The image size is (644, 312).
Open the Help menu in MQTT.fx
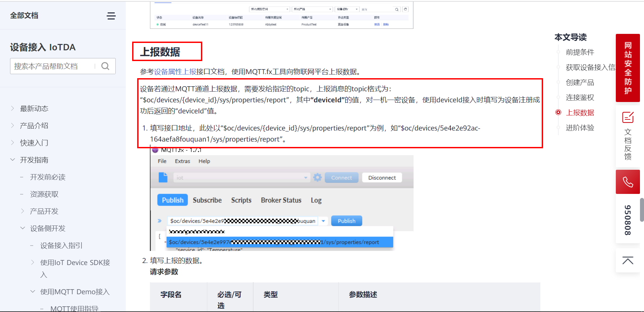pos(204,161)
